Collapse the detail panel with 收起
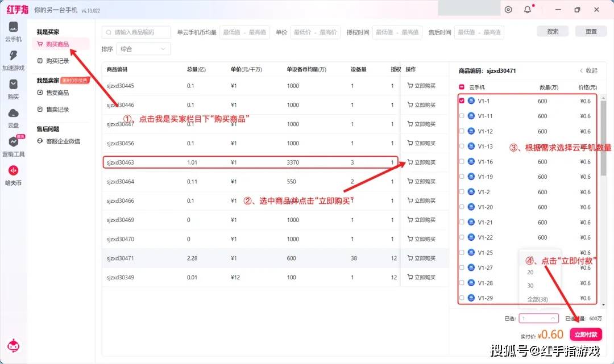 pyautogui.click(x=588, y=71)
